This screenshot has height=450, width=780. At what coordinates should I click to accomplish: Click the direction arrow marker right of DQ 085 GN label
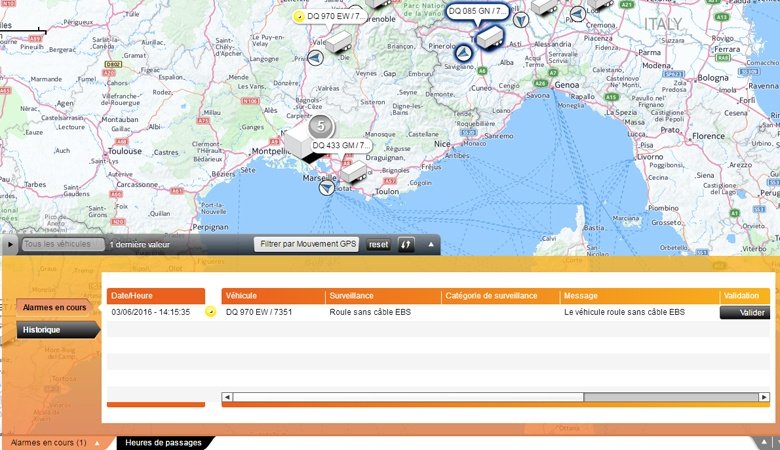pos(521,20)
